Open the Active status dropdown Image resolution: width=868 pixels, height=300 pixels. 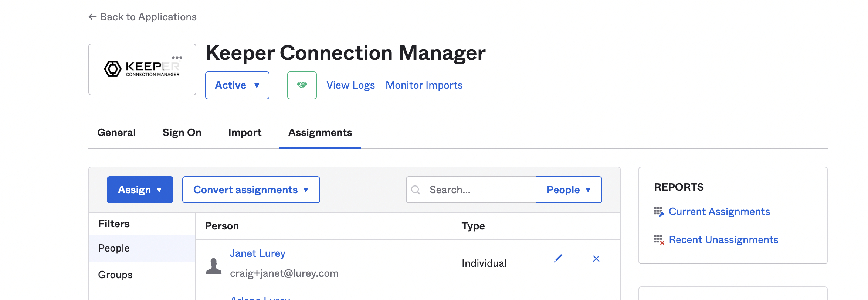[237, 85]
